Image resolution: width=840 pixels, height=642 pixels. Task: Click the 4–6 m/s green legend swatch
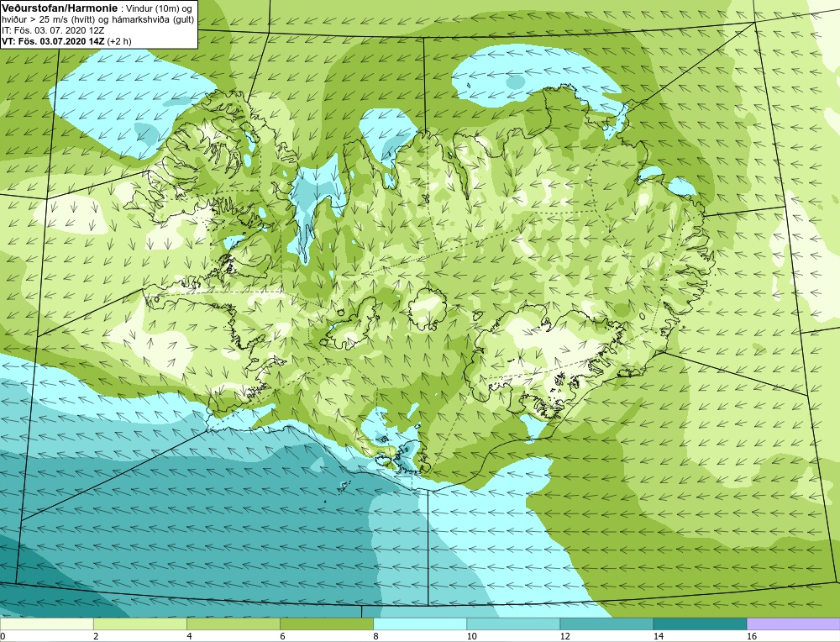coord(233,624)
